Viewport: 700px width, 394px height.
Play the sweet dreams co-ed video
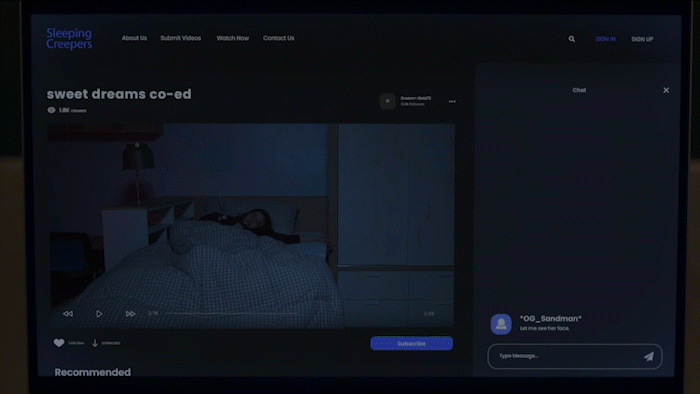[99, 314]
